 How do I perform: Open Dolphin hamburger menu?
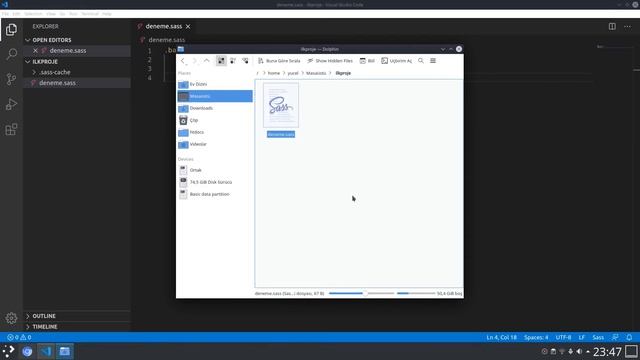tap(433, 61)
